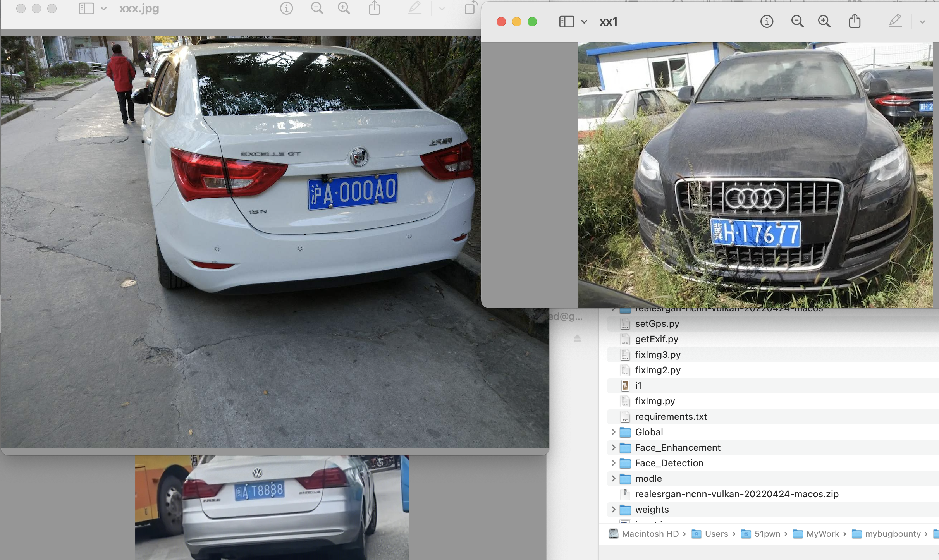Click MyWork folder in path bar

(822, 534)
